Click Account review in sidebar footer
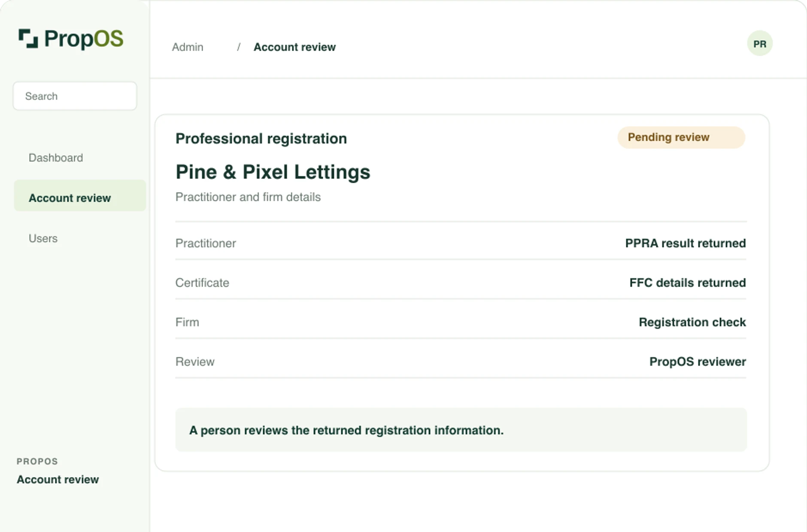This screenshot has width=807, height=532. [58, 480]
